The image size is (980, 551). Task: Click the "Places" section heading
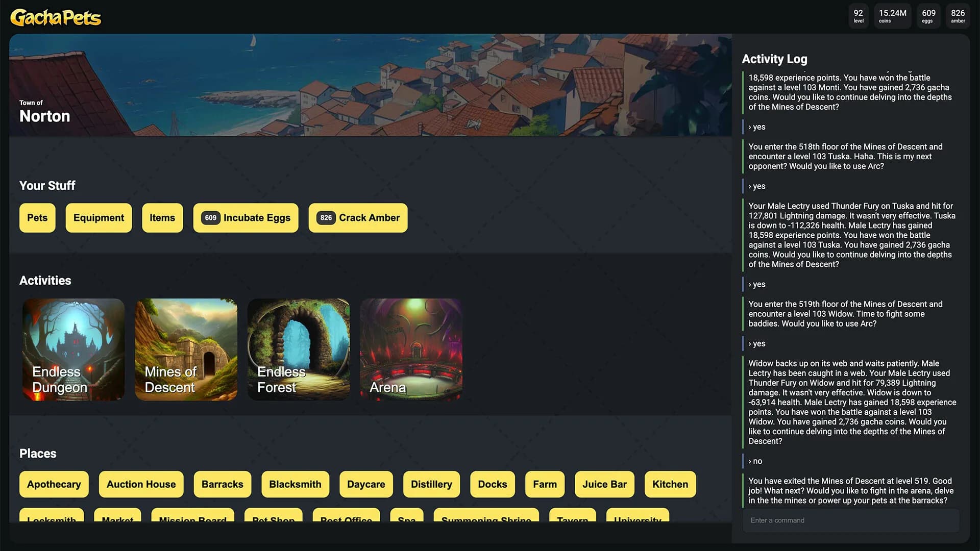(38, 454)
